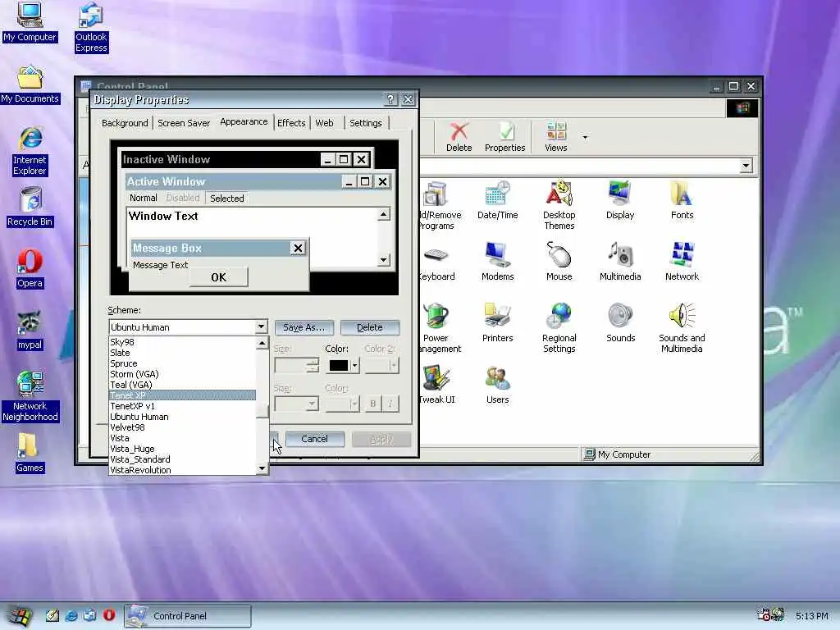Open Network in Control Panel
The height and width of the screenshot is (630, 840).
point(682,262)
